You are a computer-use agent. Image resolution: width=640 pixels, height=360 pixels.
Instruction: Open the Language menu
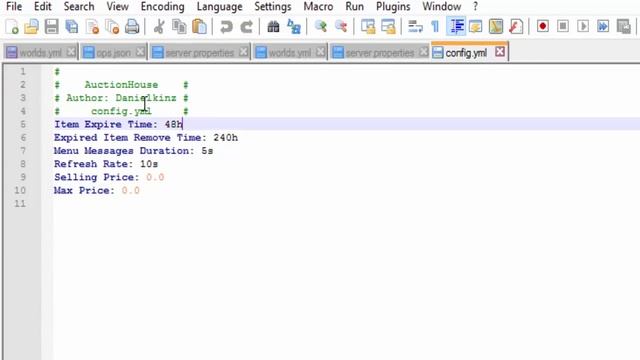tap(219, 7)
